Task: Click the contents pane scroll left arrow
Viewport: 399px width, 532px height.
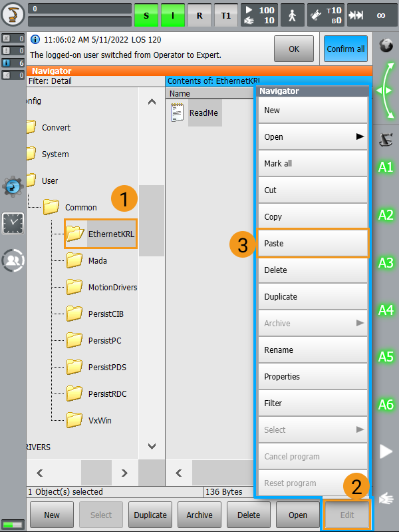Action: 179,473
